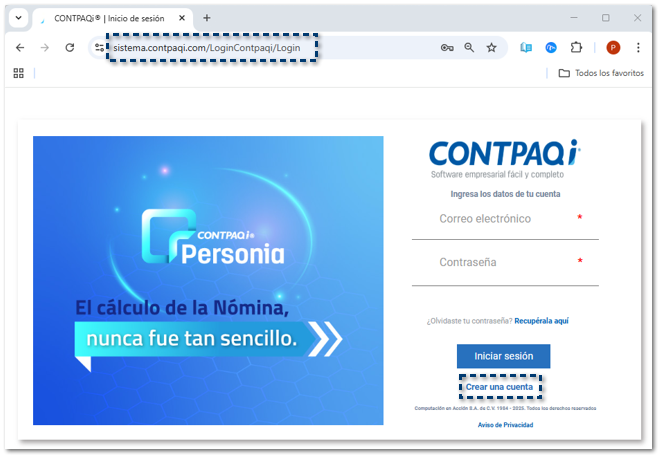Click the blue round extension icon

pyautogui.click(x=551, y=48)
